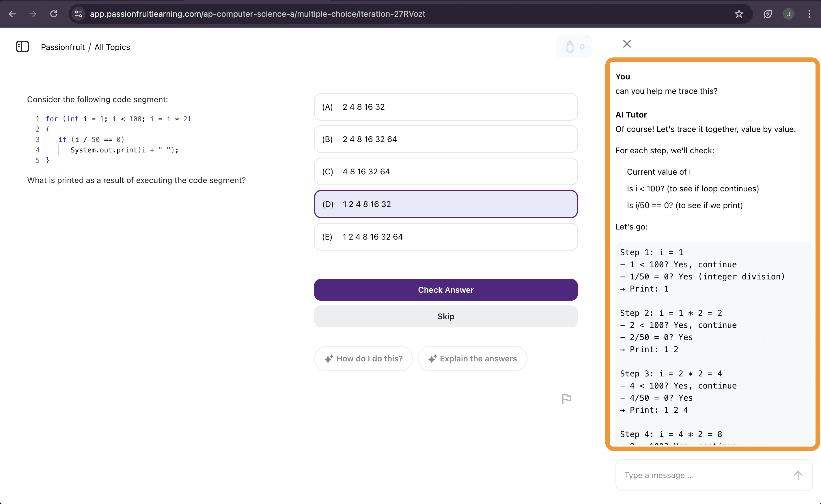The image size is (821, 504).
Task: Click the Check Answer button
Action: (446, 290)
